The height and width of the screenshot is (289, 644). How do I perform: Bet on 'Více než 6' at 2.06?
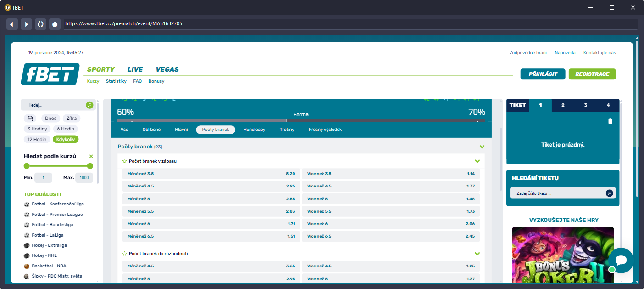[x=391, y=224]
